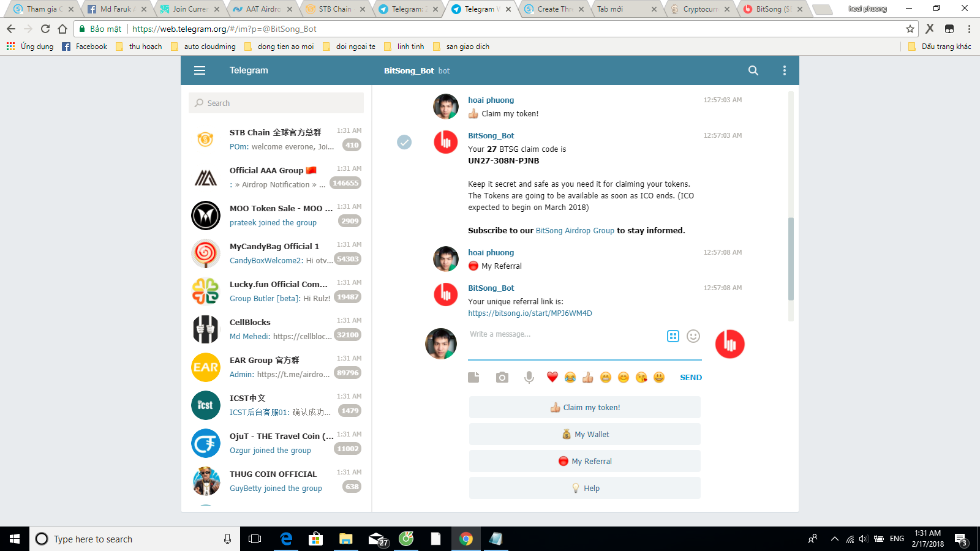Record a voice message with microphone icon
980x551 pixels.
coord(529,377)
